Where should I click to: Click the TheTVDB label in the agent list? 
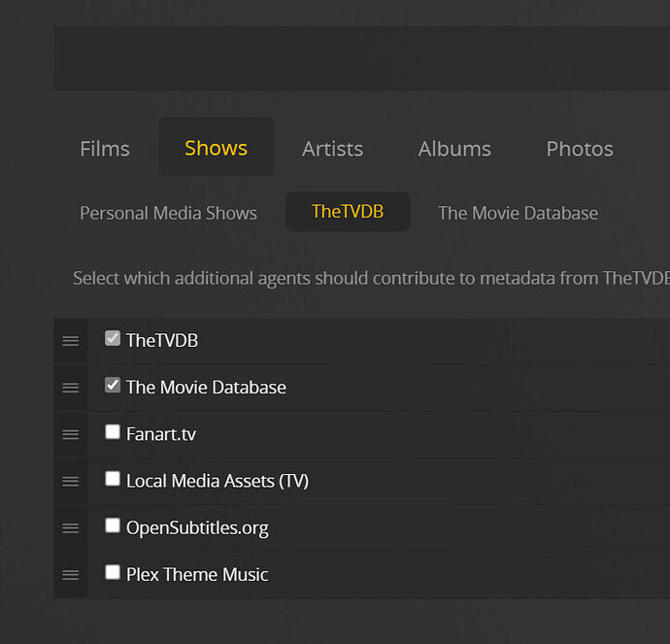click(x=162, y=341)
